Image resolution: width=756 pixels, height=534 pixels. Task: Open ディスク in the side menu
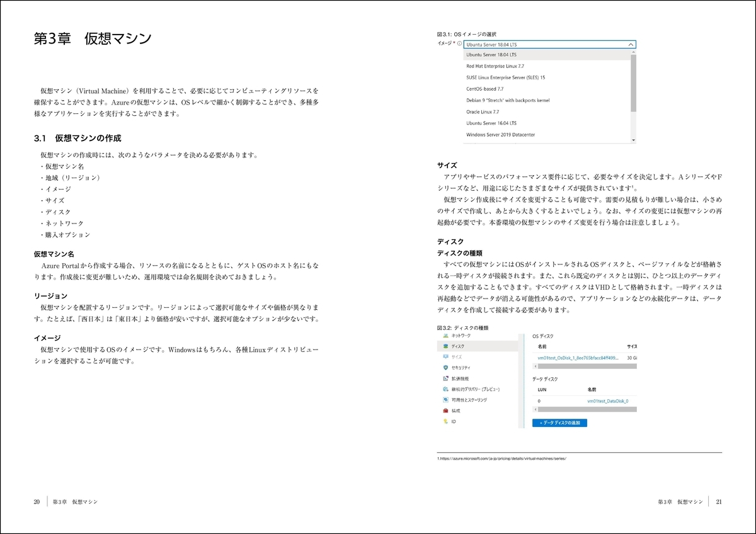pyautogui.click(x=458, y=346)
